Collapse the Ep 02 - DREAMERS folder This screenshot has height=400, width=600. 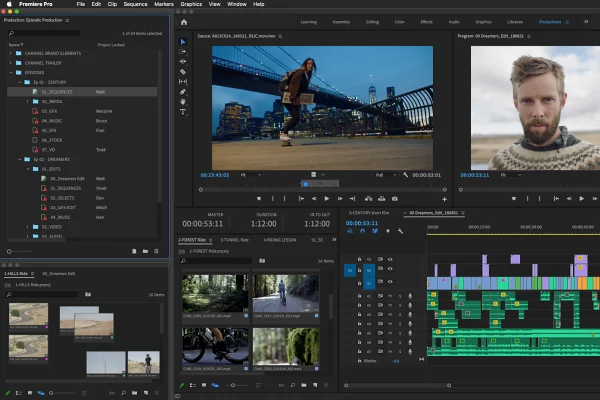point(19,159)
